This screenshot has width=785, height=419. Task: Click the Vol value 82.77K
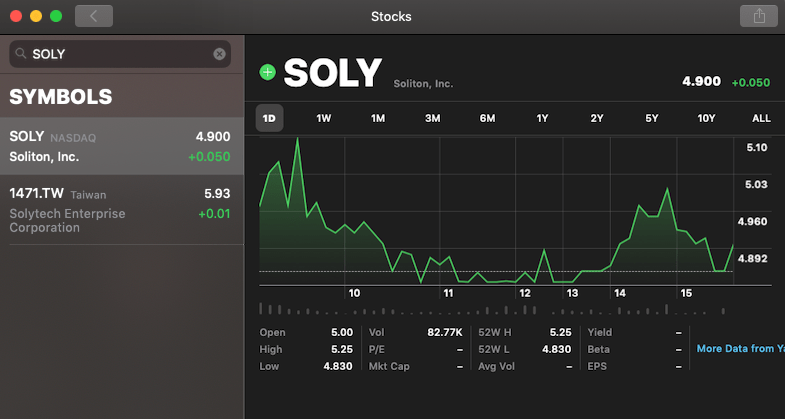coord(445,332)
